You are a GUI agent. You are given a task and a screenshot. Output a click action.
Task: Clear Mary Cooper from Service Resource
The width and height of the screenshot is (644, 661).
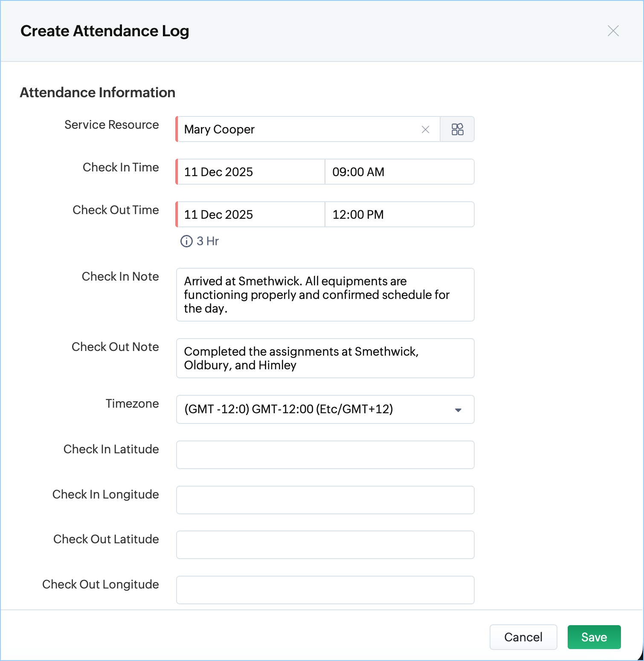coord(425,130)
